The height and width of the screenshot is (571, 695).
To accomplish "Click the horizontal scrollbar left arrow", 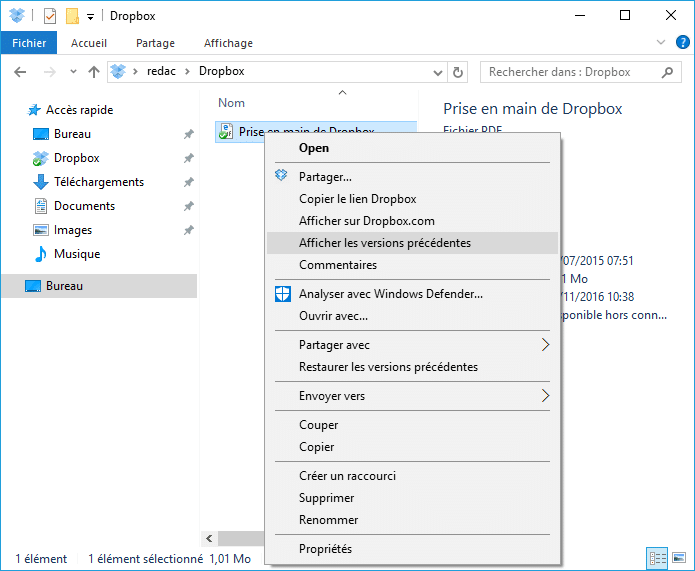I will coord(209,539).
